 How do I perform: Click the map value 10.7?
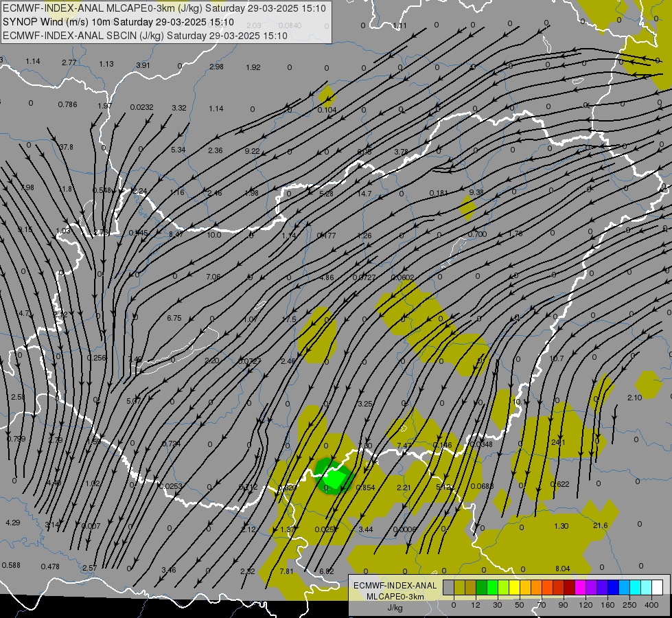[556, 358]
